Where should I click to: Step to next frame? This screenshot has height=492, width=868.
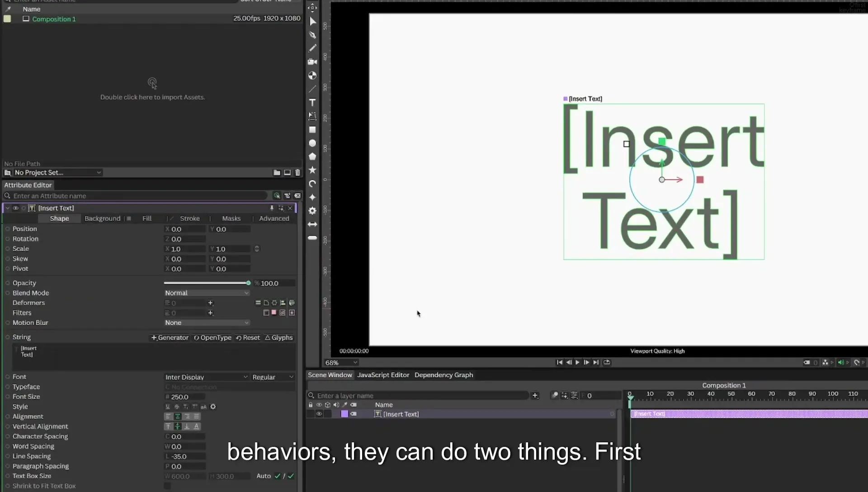[586, 362]
